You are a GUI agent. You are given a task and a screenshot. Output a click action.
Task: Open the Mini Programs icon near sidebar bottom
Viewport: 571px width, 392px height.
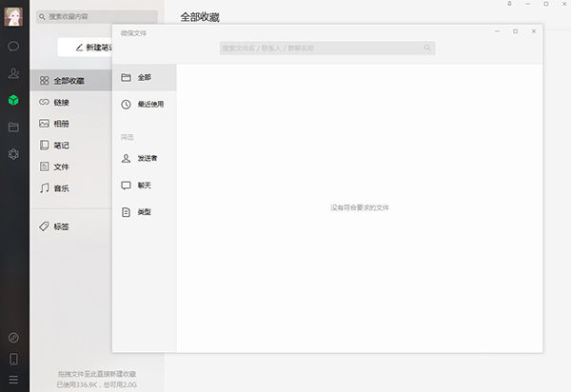[13, 338]
